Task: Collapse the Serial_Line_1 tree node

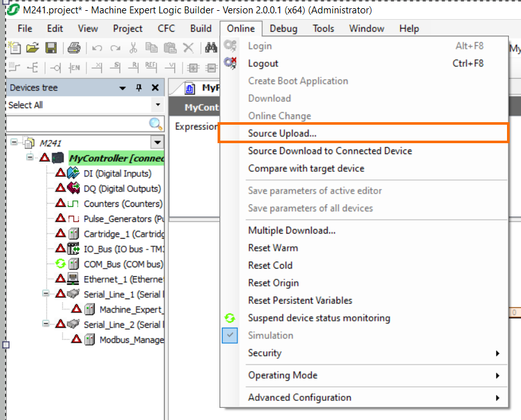Action: [x=46, y=294]
